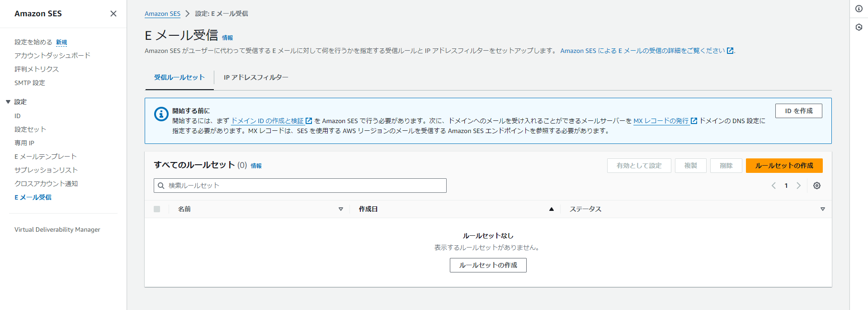Open table preferences gear icon

(x=817, y=186)
